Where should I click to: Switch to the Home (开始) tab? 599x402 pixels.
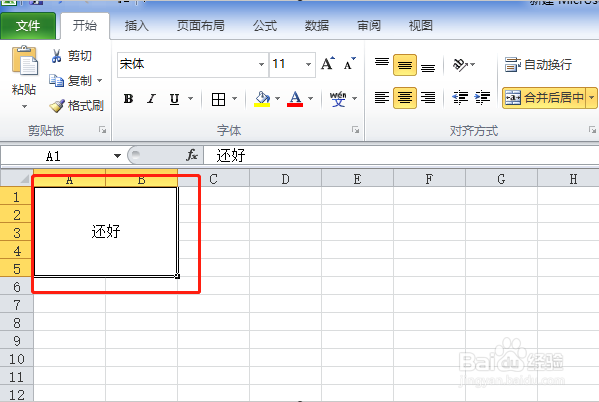(85, 26)
